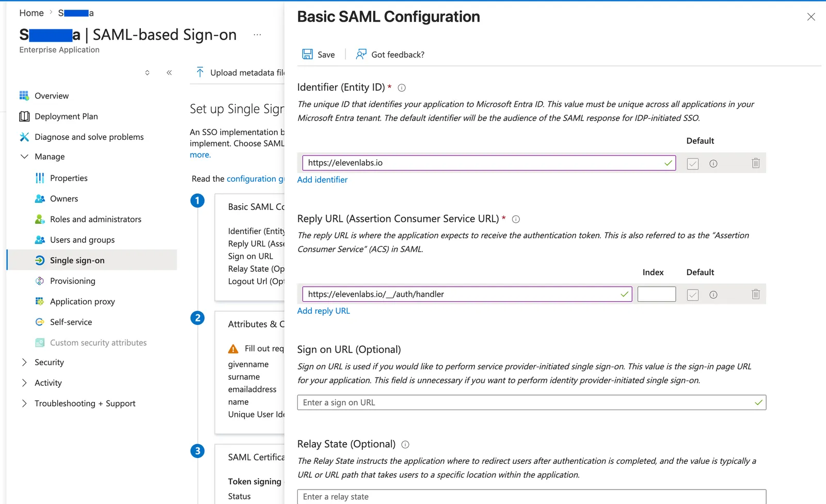
Task: Click the Enter a relay state field
Action: (532, 496)
